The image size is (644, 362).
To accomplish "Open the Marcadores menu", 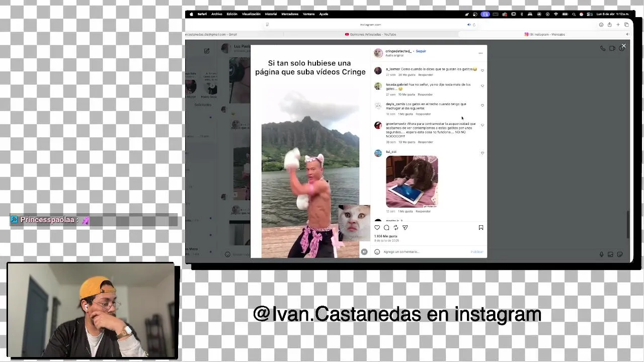I will pos(290,14).
